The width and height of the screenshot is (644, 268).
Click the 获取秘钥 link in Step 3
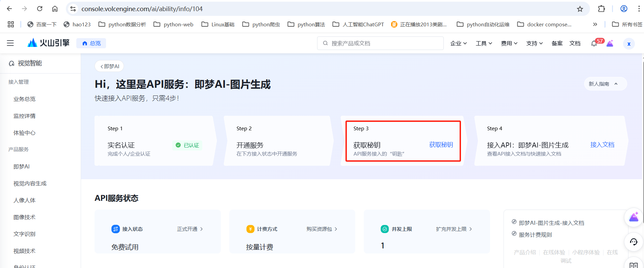click(441, 144)
